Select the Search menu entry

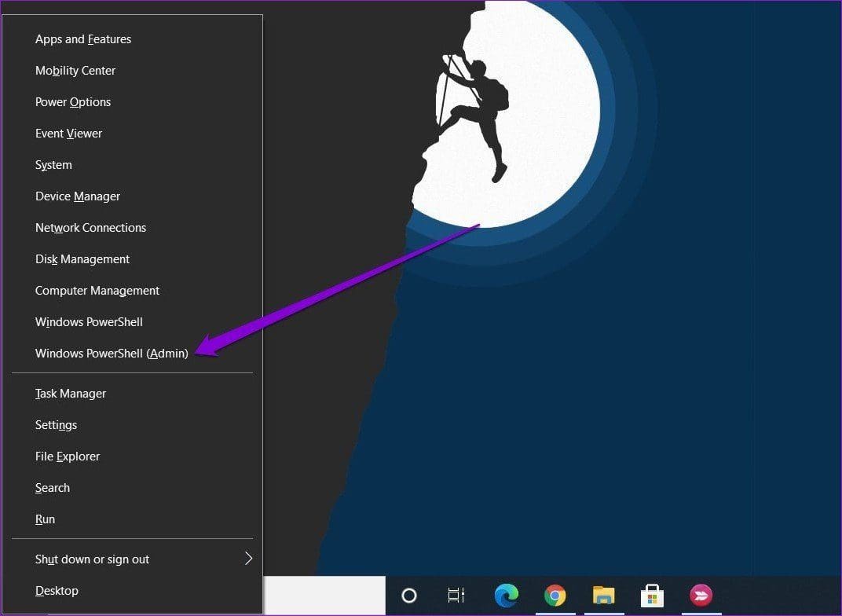132,488
